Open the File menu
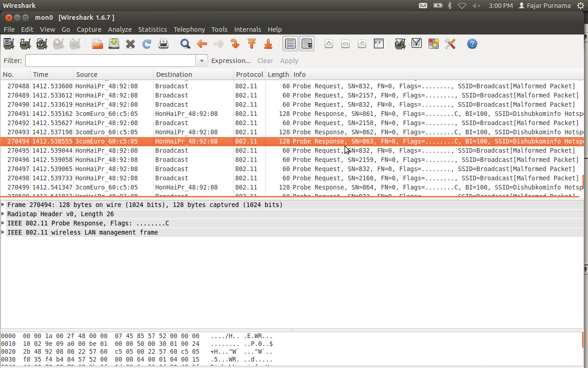The height and width of the screenshot is (368, 588). (9, 29)
